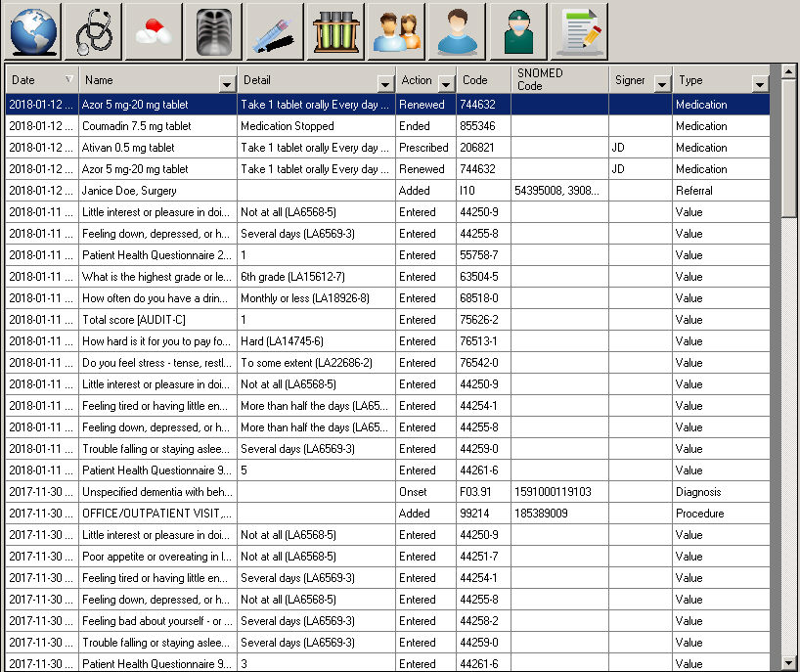Click the Prescribed action cell
This screenshot has width=800, height=672.
coord(425,148)
